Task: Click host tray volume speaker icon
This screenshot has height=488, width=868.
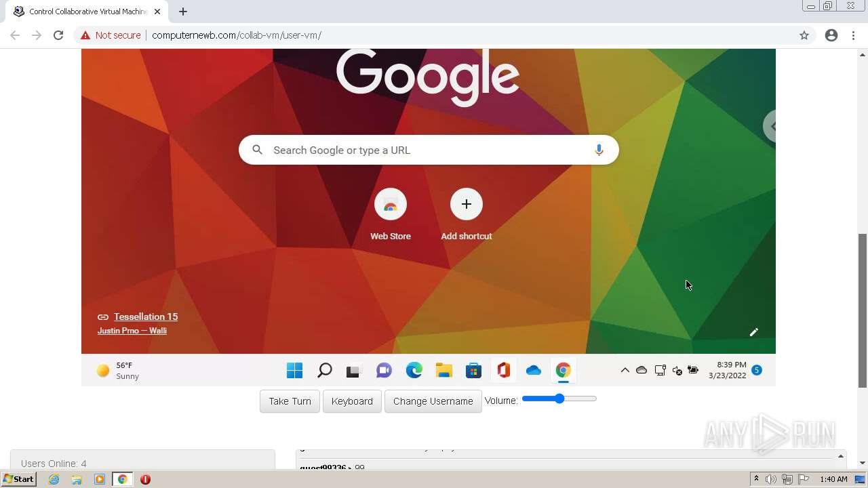Action: [x=771, y=479]
